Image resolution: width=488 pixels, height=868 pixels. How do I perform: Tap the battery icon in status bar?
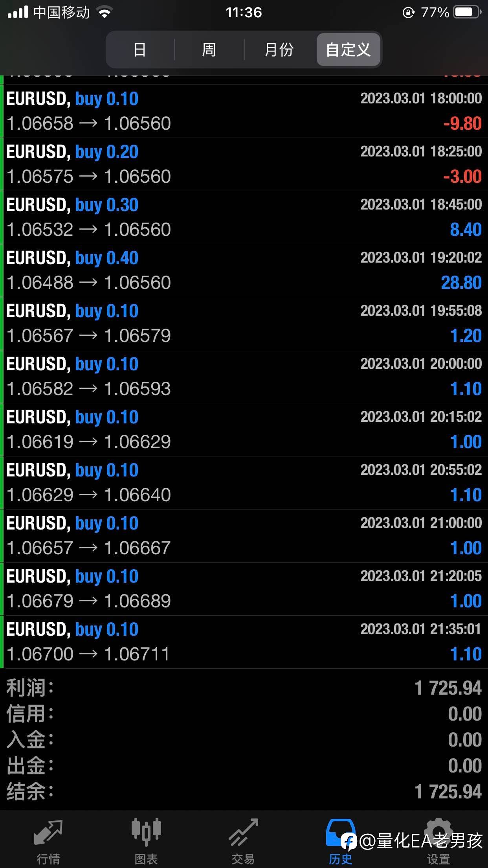(467, 13)
